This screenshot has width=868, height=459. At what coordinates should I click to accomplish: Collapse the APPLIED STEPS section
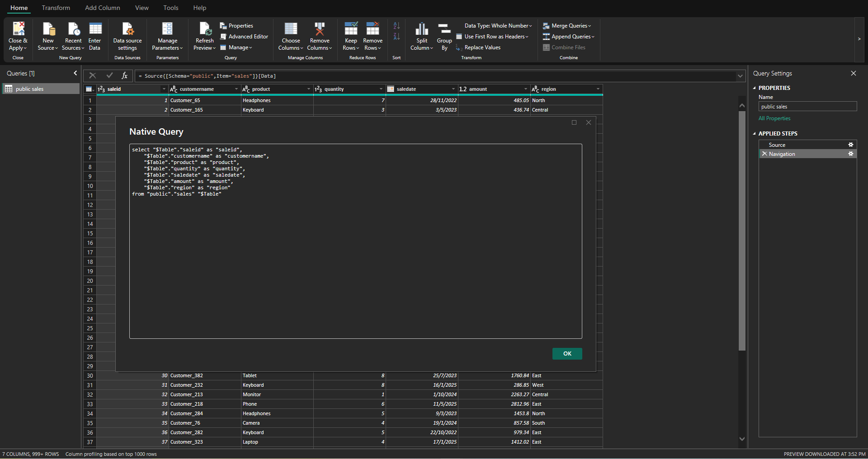(755, 134)
